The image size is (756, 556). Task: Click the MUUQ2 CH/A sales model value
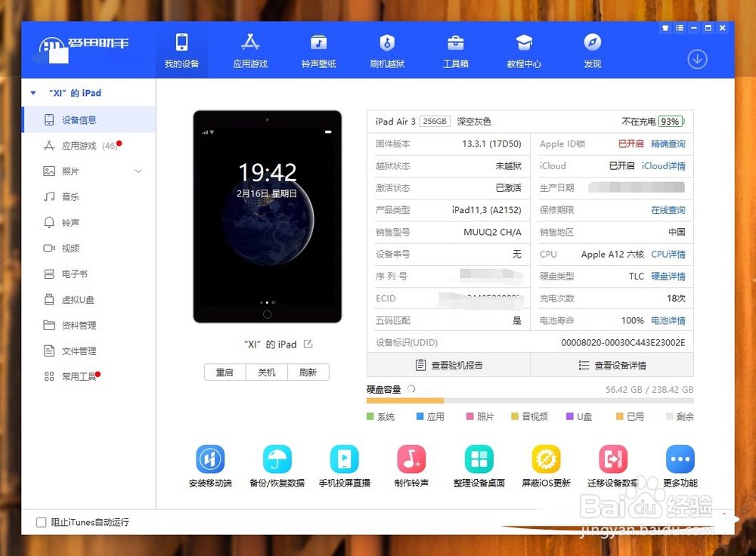[492, 232]
